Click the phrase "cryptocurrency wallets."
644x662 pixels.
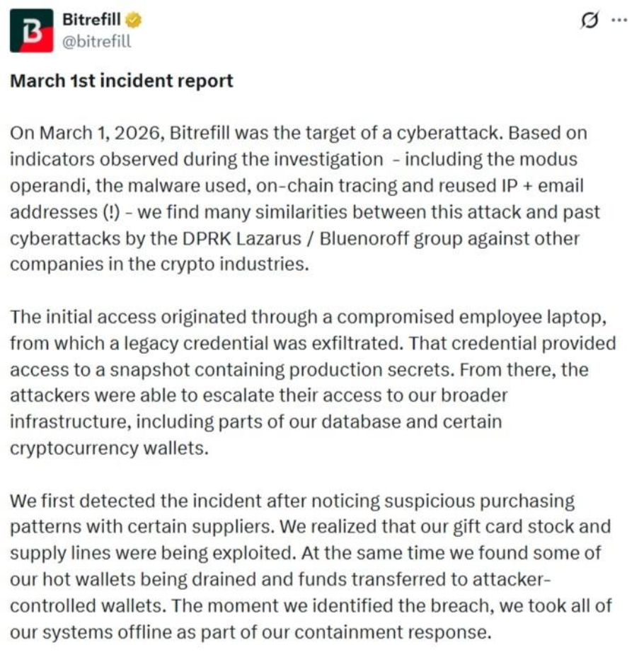click(x=110, y=448)
